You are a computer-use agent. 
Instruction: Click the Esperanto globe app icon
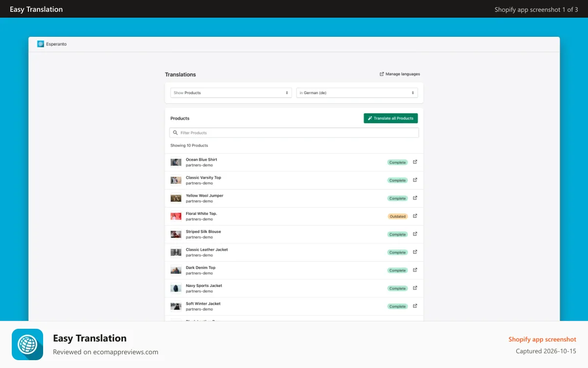coord(41,44)
